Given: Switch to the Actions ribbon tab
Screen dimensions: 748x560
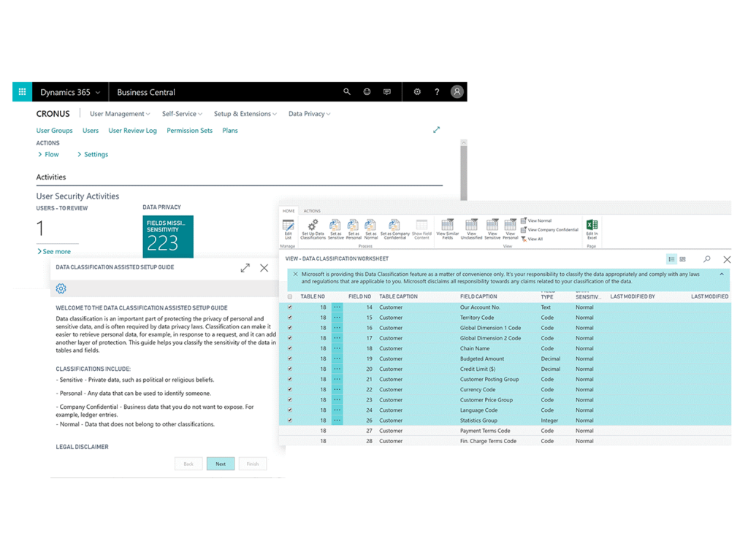Looking at the screenshot, I should tap(312, 211).
